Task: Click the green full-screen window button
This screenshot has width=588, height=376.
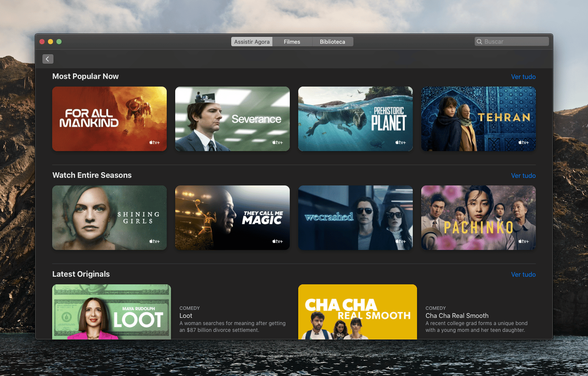Action: coord(59,42)
